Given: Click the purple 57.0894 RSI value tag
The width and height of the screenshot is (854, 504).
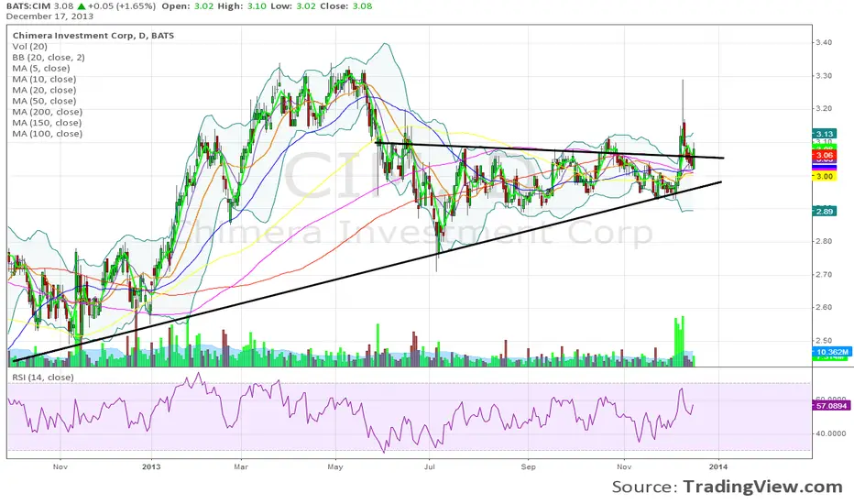Looking at the screenshot, I should pos(831,406).
